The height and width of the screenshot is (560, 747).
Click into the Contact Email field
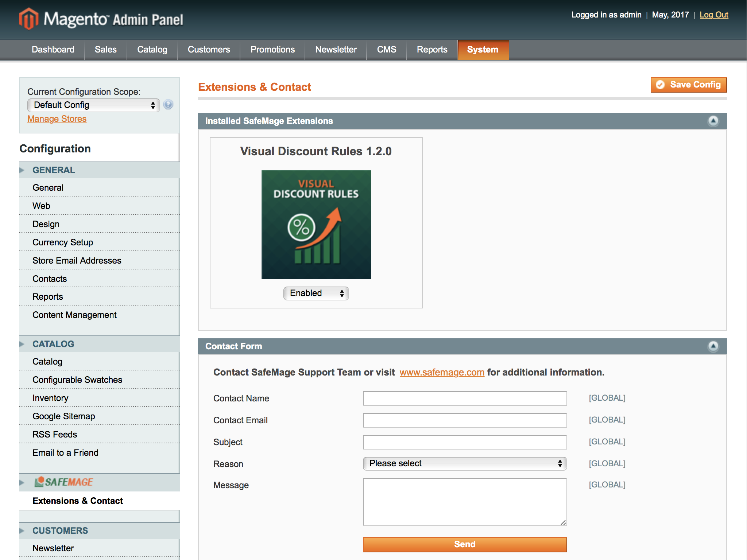(464, 420)
